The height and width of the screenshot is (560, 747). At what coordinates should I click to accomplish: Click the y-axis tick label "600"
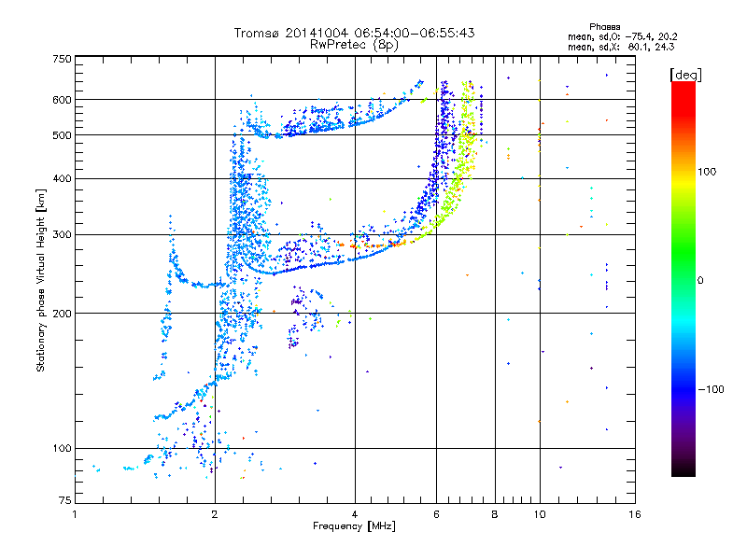(62, 100)
